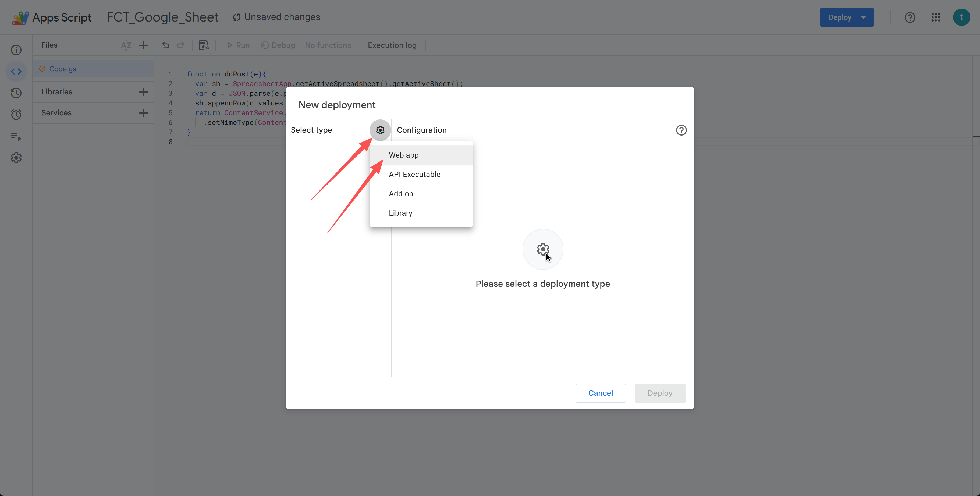Add a new file with plus icon
Image resolution: width=980 pixels, height=496 pixels.
coord(143,45)
